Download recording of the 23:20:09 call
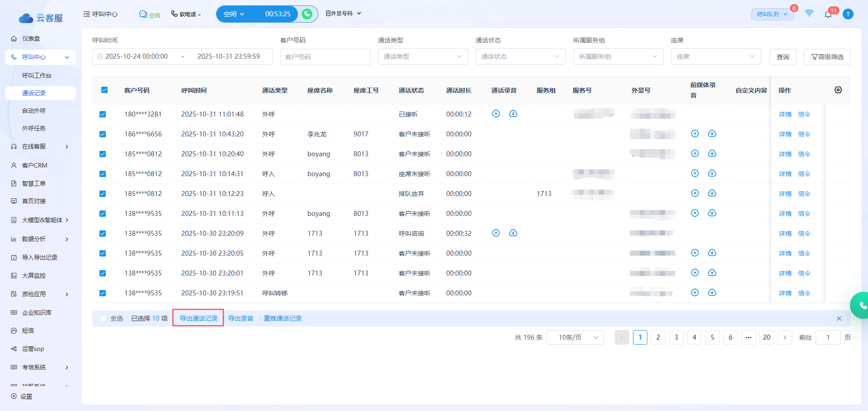The width and height of the screenshot is (868, 411). tap(513, 233)
